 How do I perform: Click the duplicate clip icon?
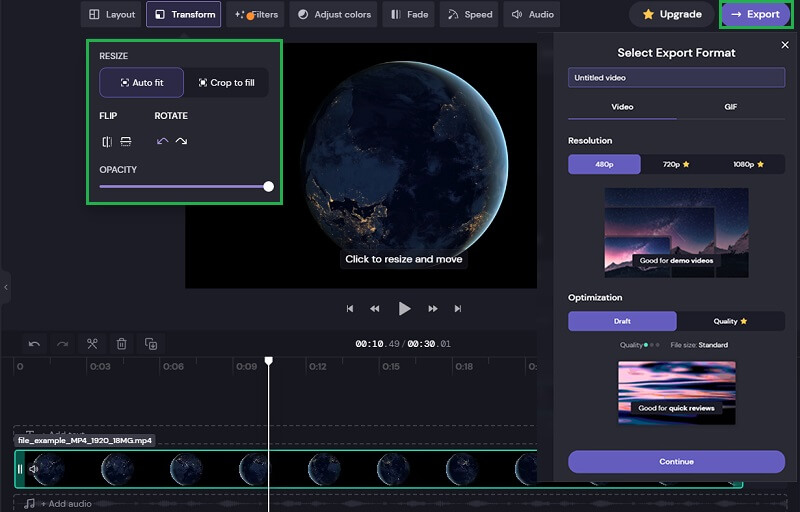[151, 344]
